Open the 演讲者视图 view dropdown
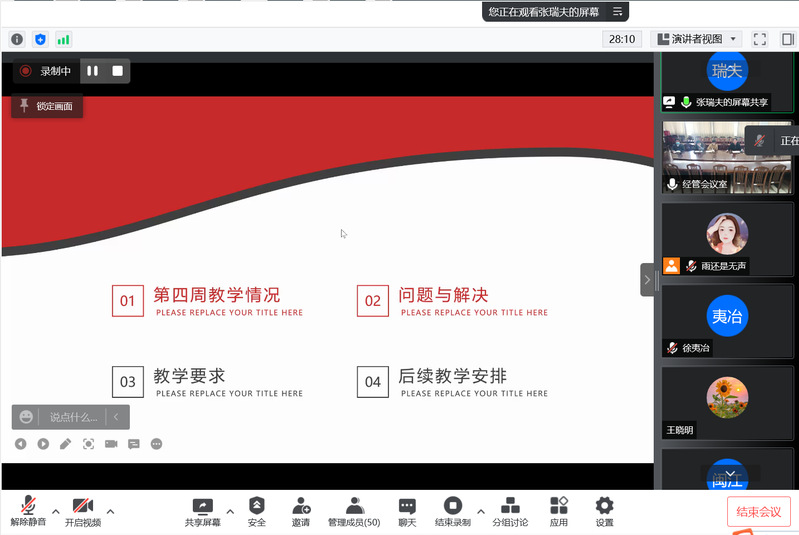799x535 pixels. pos(699,39)
